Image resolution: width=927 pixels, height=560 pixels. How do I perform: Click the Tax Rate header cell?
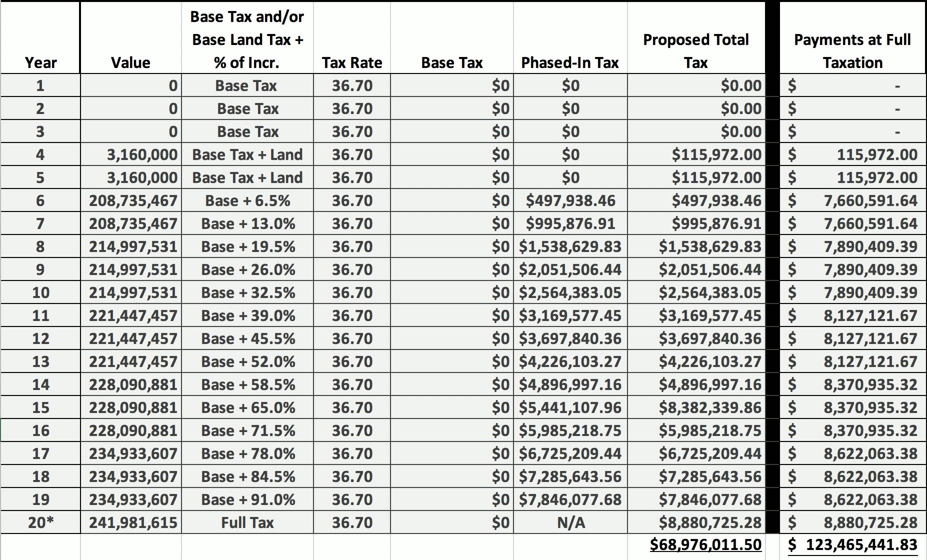352,62
